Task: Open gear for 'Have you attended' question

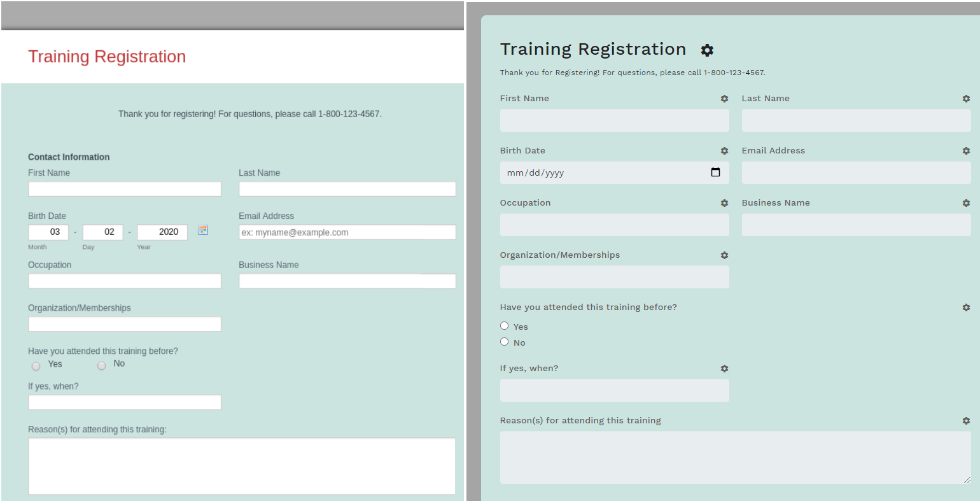Action: 966,307
